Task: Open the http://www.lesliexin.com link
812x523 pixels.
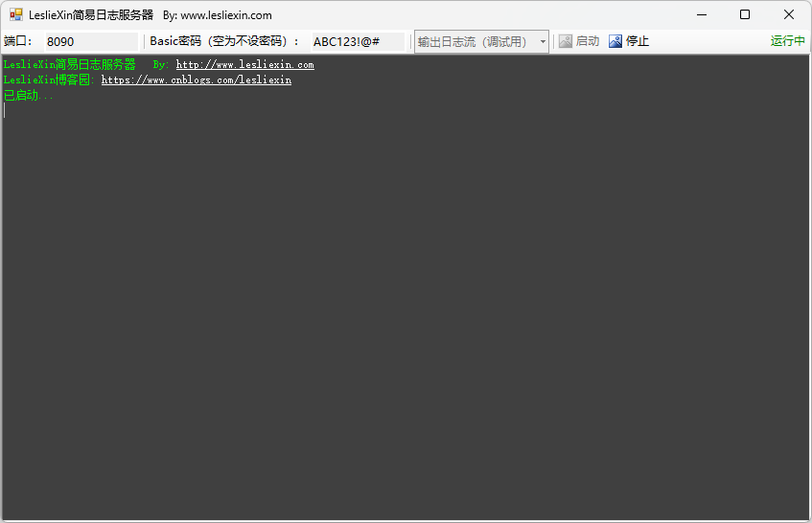Action: click(245, 65)
